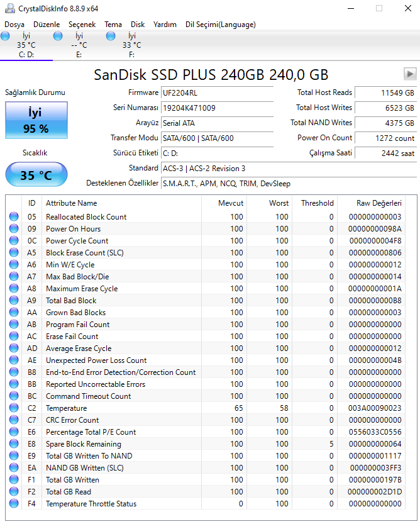
Task: Click status orb for Block Erase Count (SLC)
Action: pyautogui.click(x=14, y=253)
